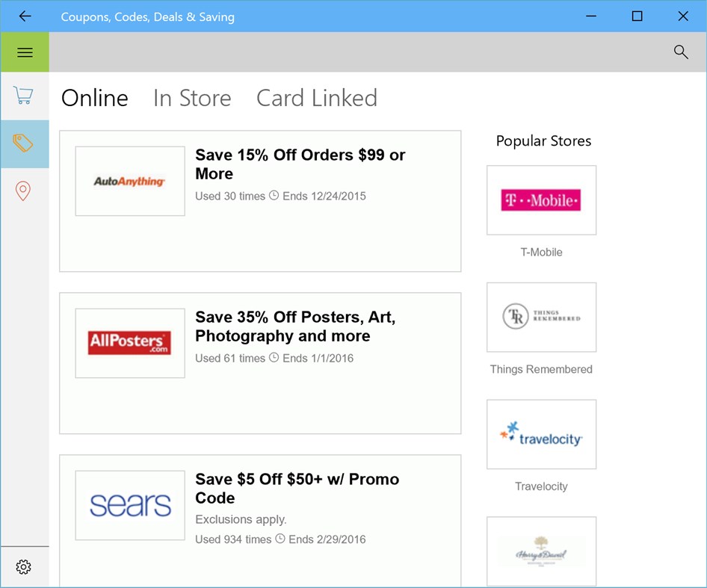The width and height of the screenshot is (707, 588).
Task: Open the coupons tag section in sidebar
Action: coord(23,143)
